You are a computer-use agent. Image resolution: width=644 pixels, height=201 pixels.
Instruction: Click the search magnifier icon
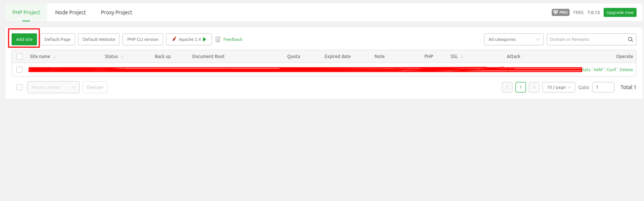pos(630,39)
